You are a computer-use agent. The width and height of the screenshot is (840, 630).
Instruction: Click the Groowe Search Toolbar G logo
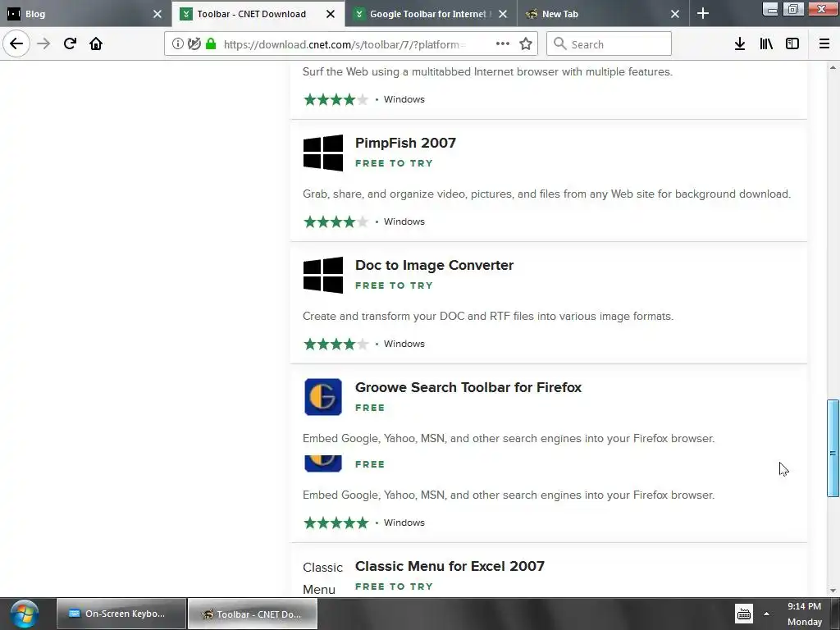(x=323, y=397)
